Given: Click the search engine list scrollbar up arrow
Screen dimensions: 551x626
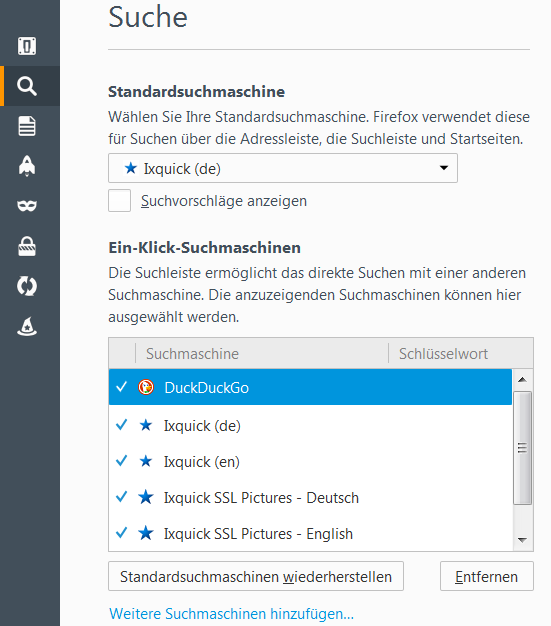Looking at the screenshot, I should pos(522,379).
